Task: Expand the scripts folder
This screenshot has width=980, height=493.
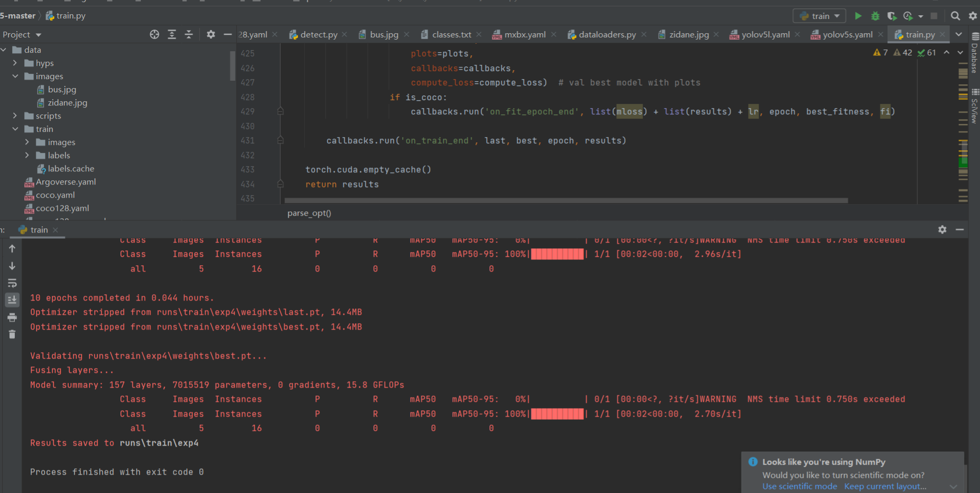Action: tap(15, 115)
